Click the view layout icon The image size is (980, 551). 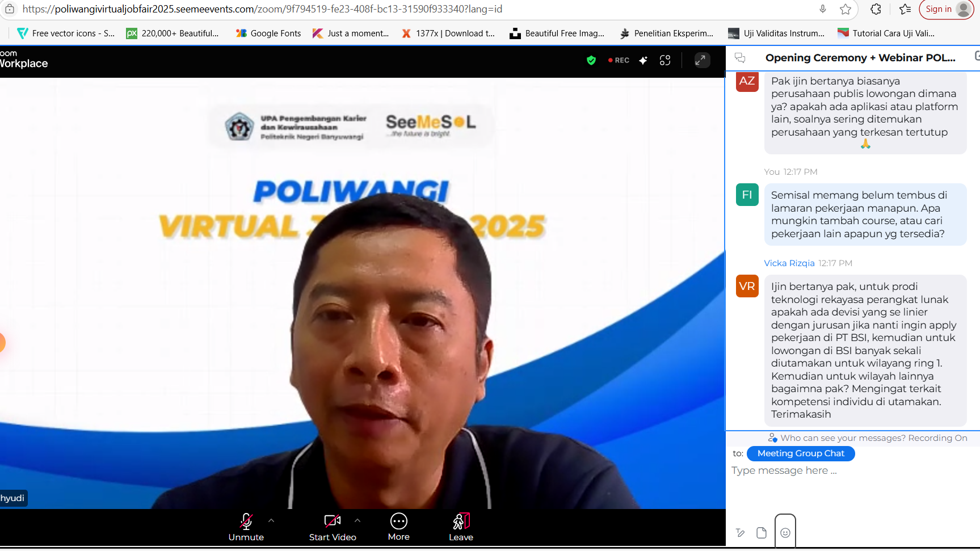click(x=665, y=60)
